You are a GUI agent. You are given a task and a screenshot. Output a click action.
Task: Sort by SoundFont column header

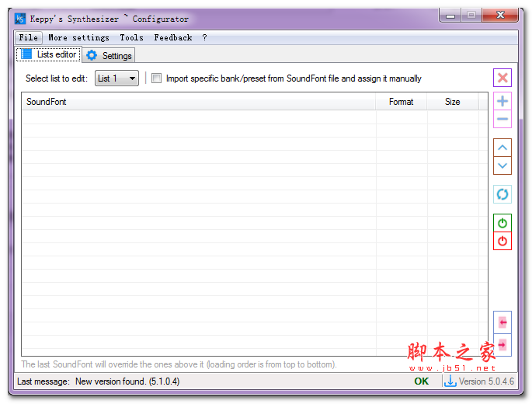coord(199,102)
